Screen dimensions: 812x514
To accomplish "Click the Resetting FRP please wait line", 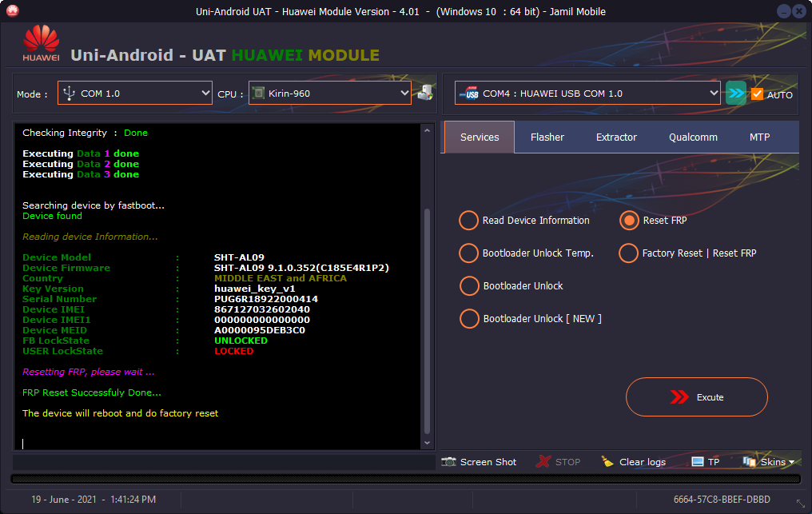I will click(88, 372).
